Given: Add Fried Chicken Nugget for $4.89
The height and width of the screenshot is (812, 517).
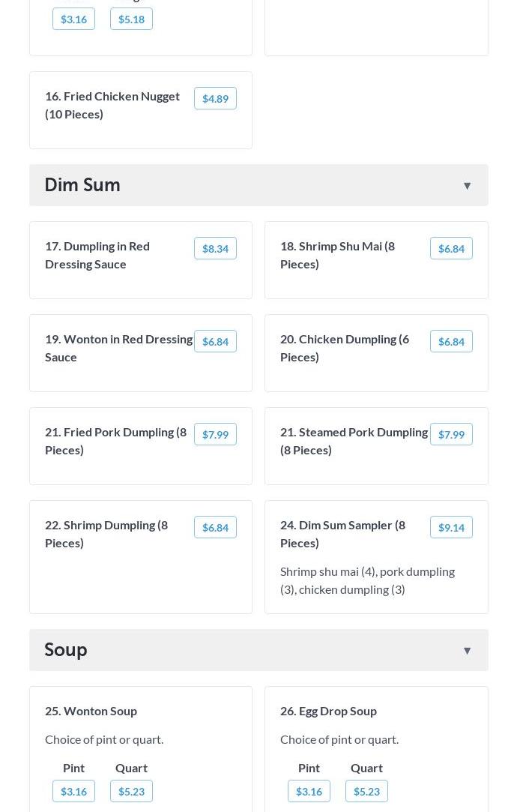Looking at the screenshot, I should pos(215,98).
